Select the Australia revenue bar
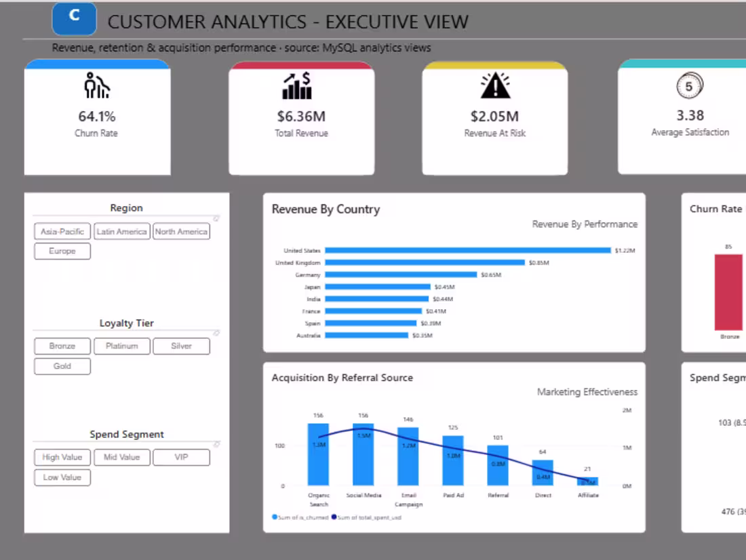Screen dimensions: 746x560 coord(366,336)
